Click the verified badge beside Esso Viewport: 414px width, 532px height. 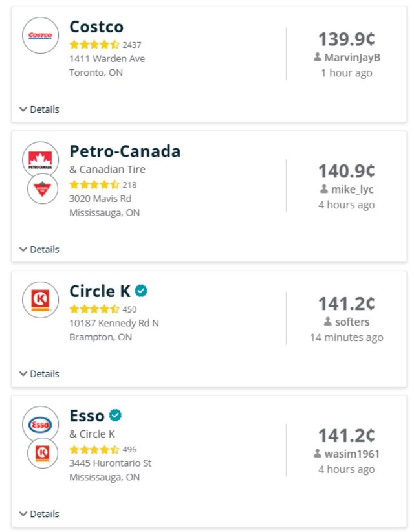coord(115,415)
